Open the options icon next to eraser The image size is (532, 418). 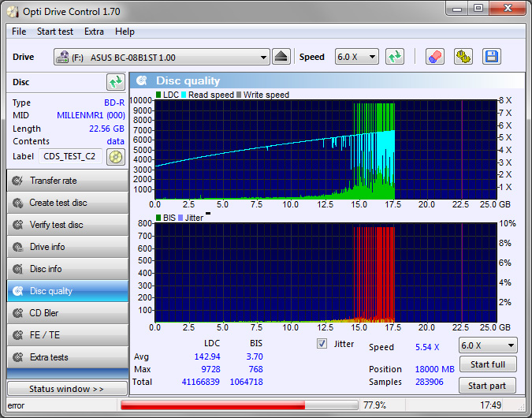pyautogui.click(x=463, y=57)
